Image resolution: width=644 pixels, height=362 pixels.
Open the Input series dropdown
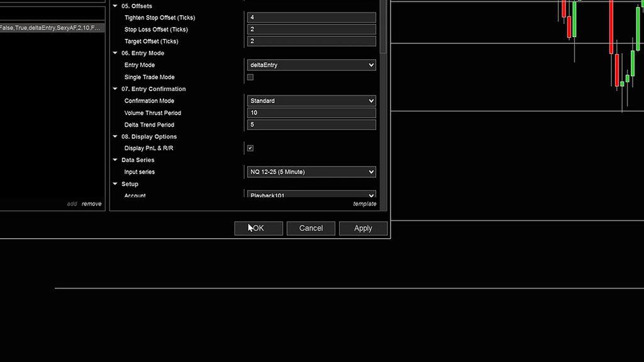pos(312,172)
